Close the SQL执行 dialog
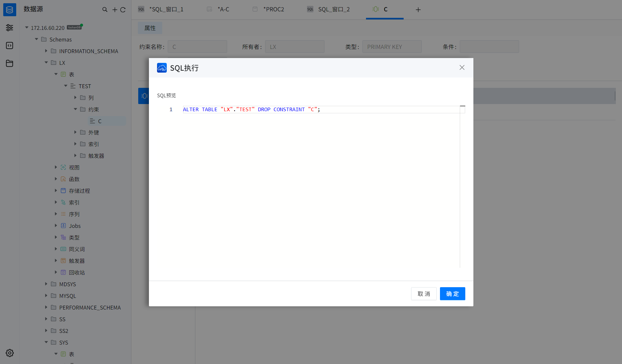The height and width of the screenshot is (364, 622). (462, 67)
